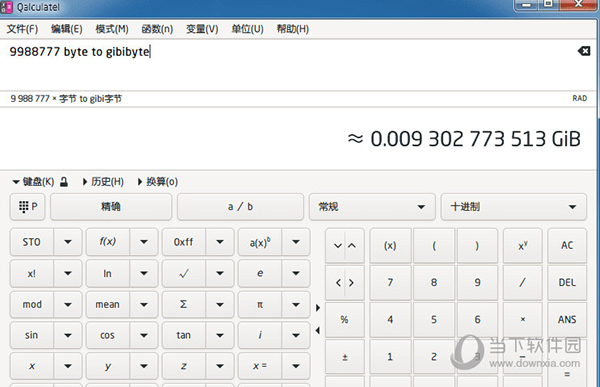Click the tan button
Viewport: 600px width, 387px height.
pos(184,335)
